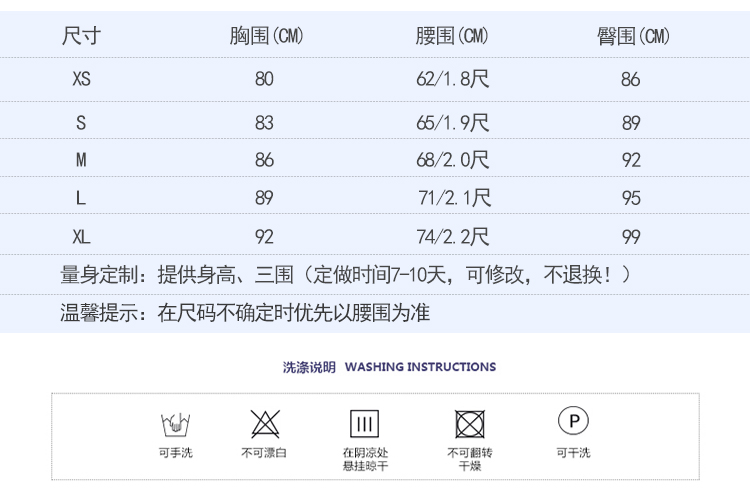Select the 胸围(CM) column header
This screenshot has height=501, width=750.
[265, 37]
